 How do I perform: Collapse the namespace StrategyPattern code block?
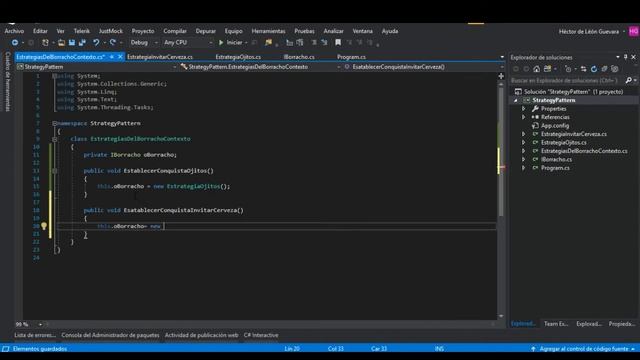point(54,123)
